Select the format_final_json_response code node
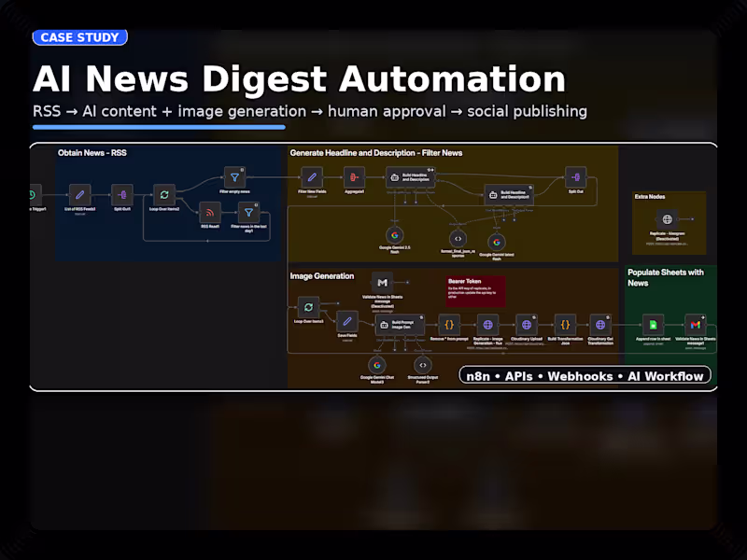The image size is (747, 560). pos(458,239)
